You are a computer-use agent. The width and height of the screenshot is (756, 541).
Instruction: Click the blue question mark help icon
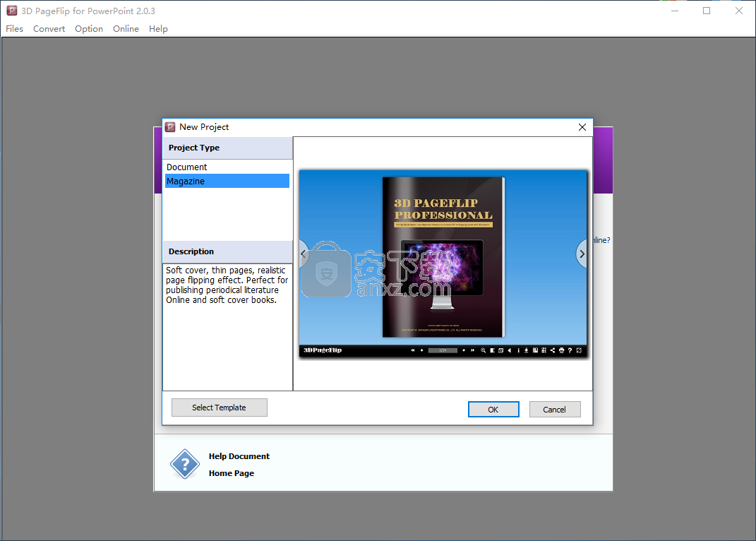point(185,464)
